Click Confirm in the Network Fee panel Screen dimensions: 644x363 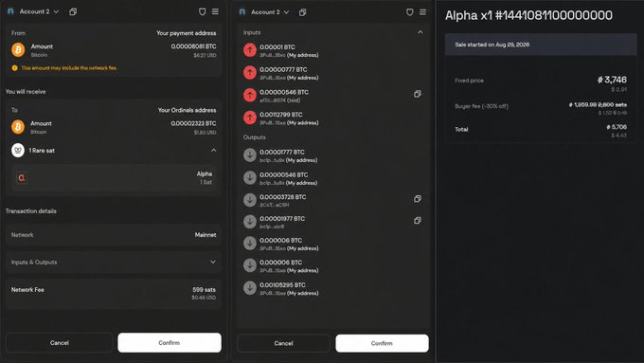pyautogui.click(x=170, y=342)
